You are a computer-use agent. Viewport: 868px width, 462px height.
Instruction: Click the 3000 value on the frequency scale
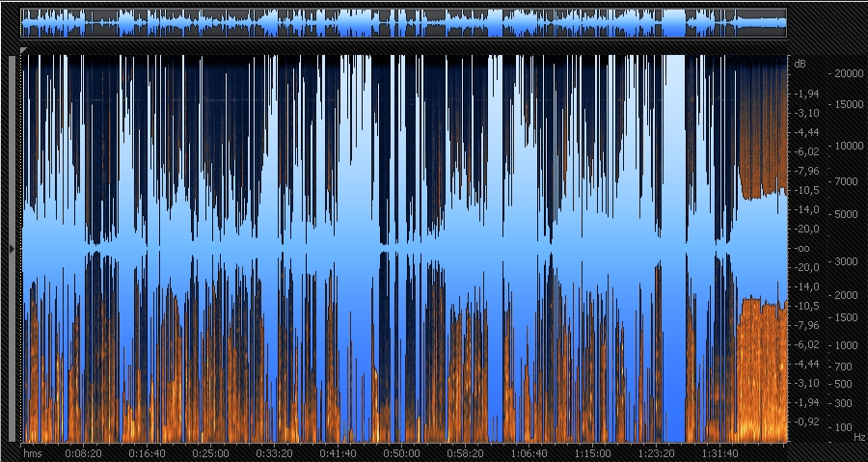[x=848, y=261]
